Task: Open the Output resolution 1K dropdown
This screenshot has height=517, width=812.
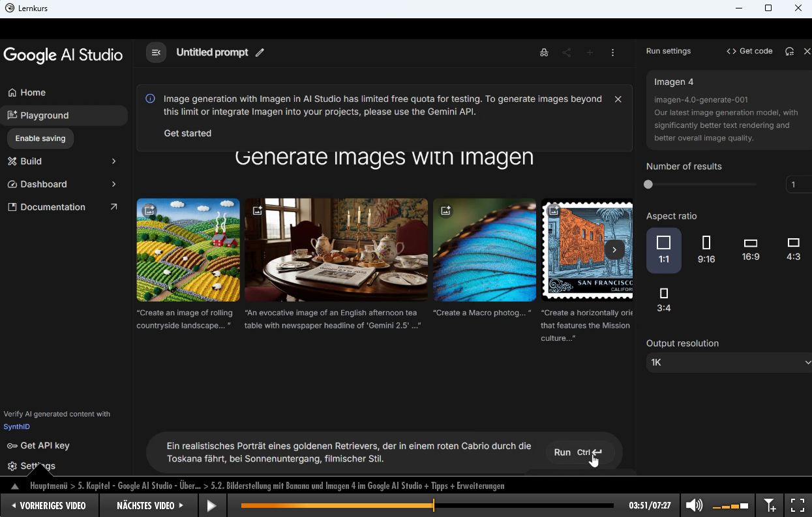Action: (x=728, y=362)
